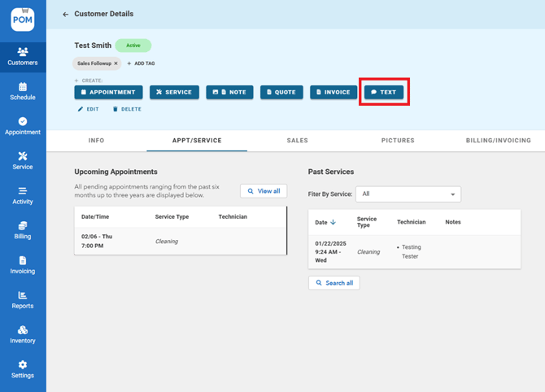Image resolution: width=545 pixels, height=392 pixels.
Task: Switch to the Pictures tab
Action: click(398, 141)
